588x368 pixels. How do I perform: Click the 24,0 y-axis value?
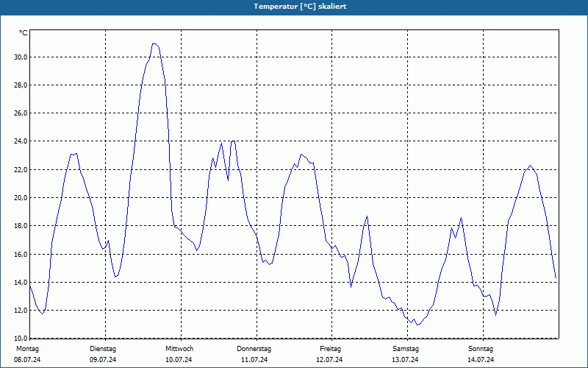[20, 141]
